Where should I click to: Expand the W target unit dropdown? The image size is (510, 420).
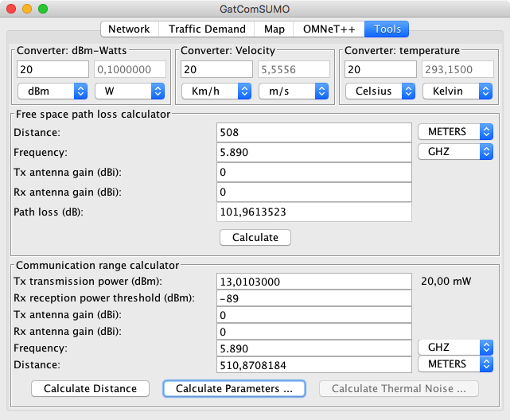click(129, 91)
